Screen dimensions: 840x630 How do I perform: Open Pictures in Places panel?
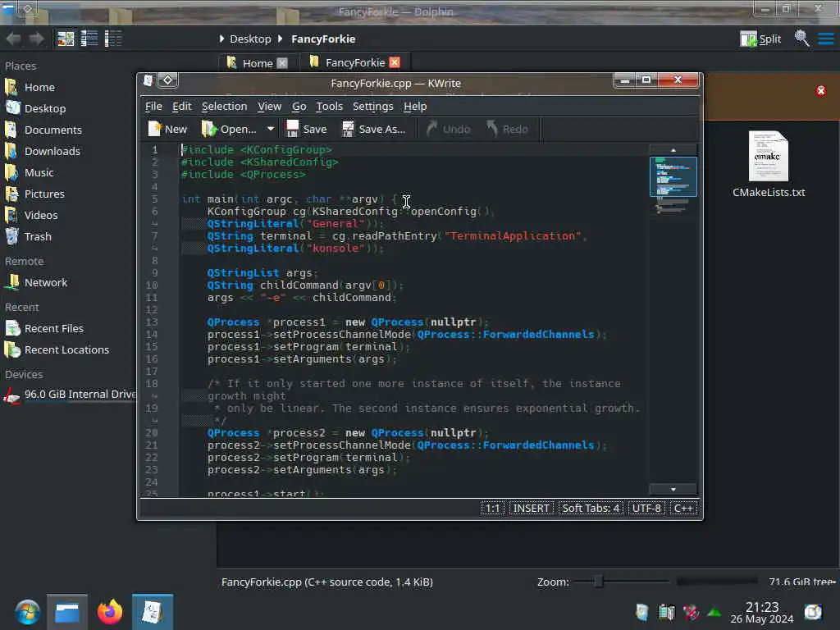click(44, 194)
